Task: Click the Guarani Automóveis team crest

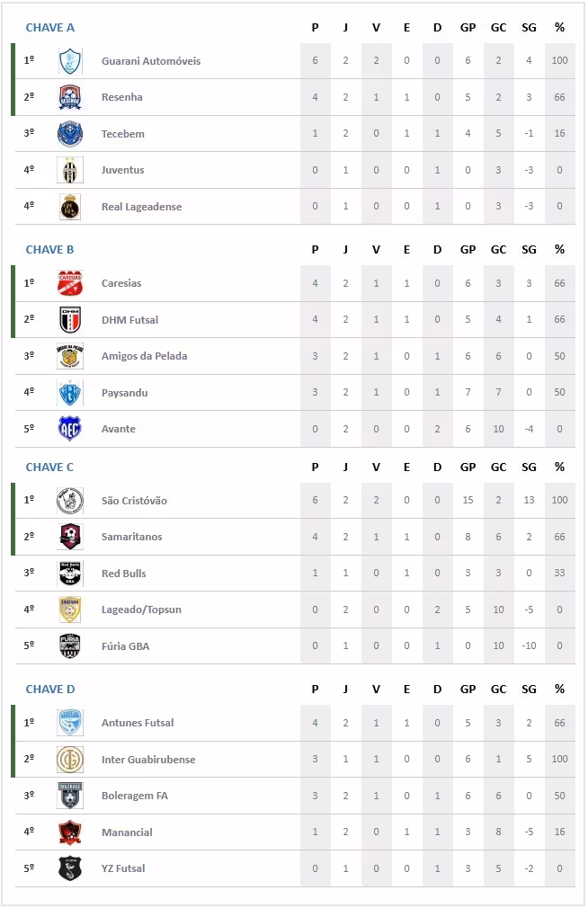Action: 70,61
